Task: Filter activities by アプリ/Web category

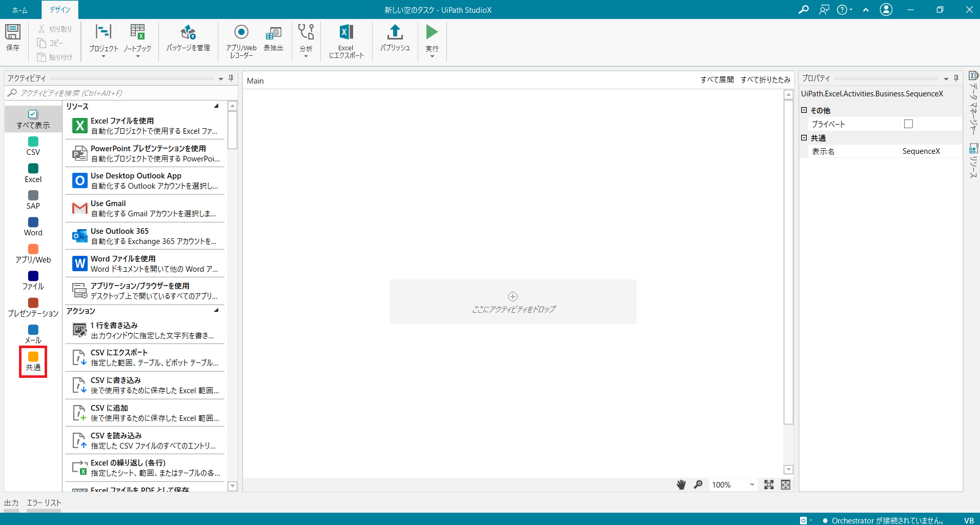Action: coord(33,254)
